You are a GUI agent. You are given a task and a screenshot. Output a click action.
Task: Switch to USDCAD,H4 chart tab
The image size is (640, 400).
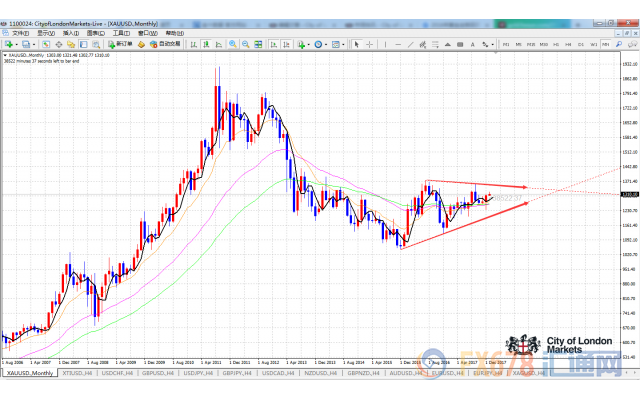278,373
